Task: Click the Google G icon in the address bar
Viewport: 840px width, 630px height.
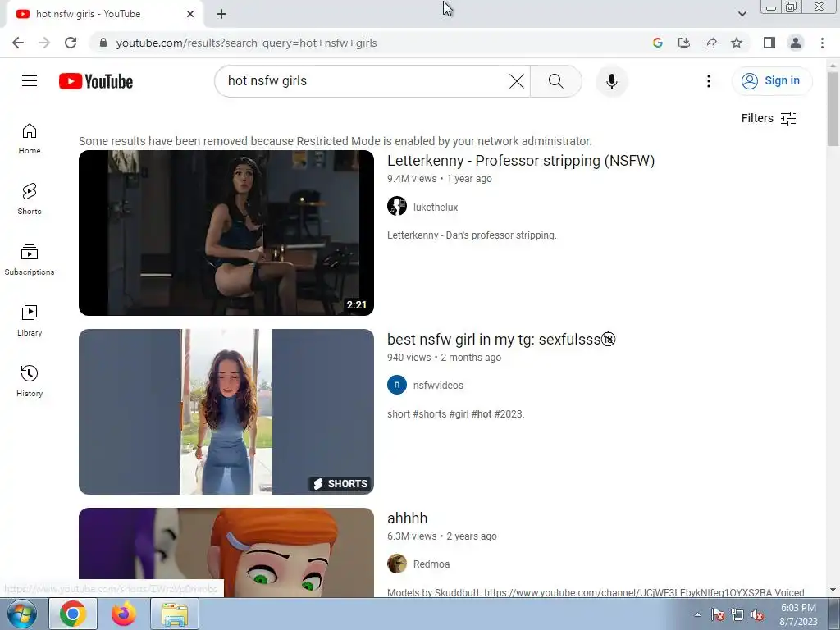Action: [x=658, y=43]
